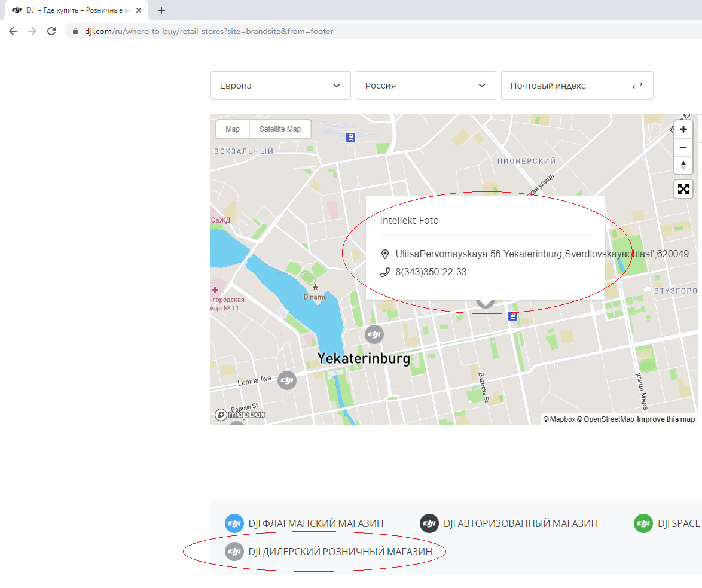Click the Yekaterinburg city label

[364, 359]
